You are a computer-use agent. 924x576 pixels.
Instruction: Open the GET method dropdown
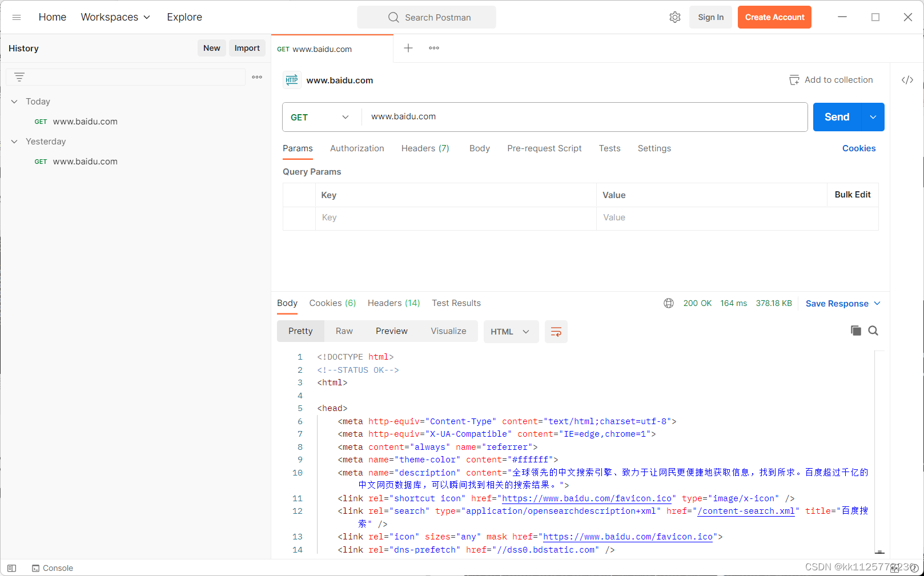(x=320, y=117)
